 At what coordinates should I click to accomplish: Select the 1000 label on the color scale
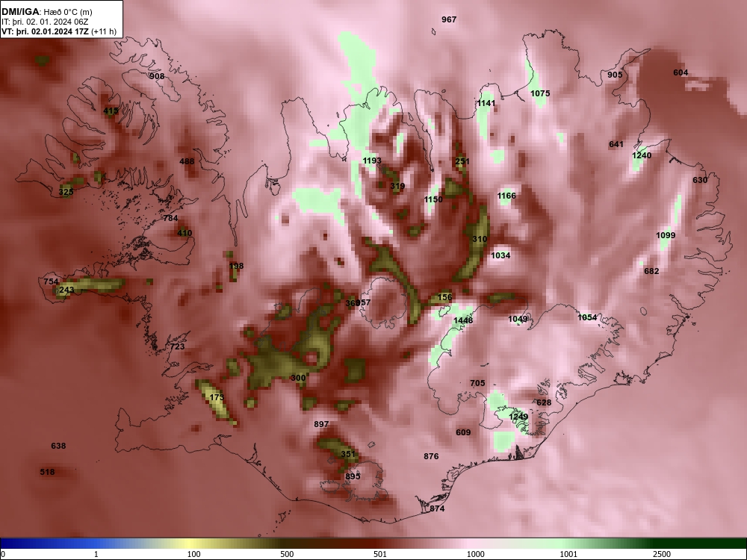tap(475, 554)
